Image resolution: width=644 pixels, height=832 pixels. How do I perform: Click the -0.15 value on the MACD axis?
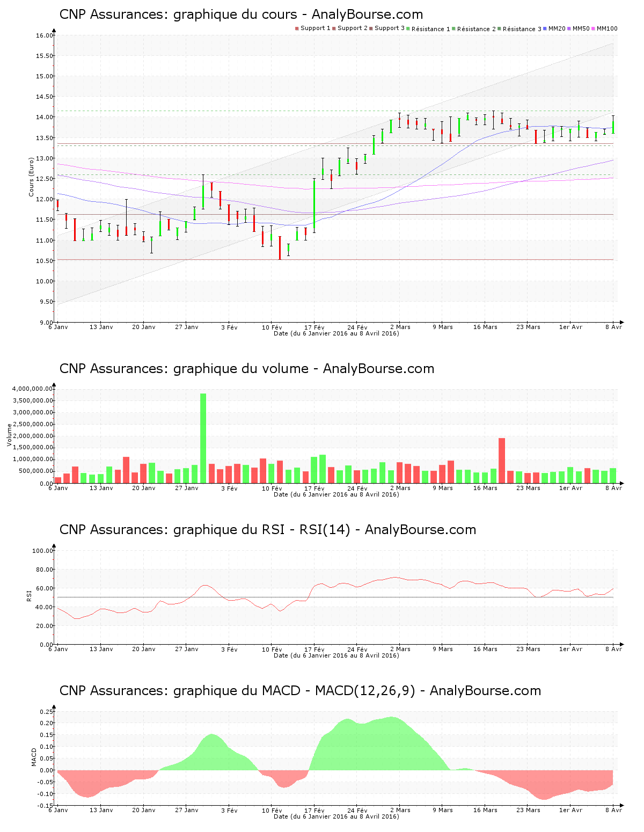click(46, 806)
